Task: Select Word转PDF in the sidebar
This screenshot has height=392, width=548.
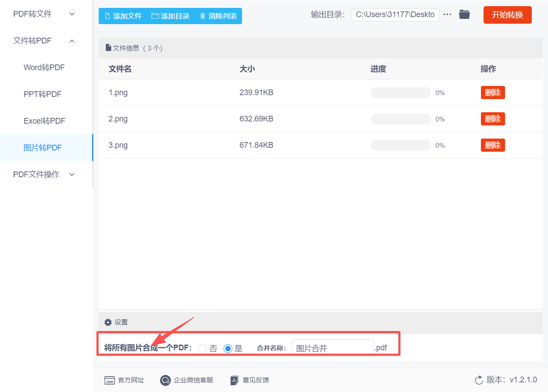Action: pos(44,68)
